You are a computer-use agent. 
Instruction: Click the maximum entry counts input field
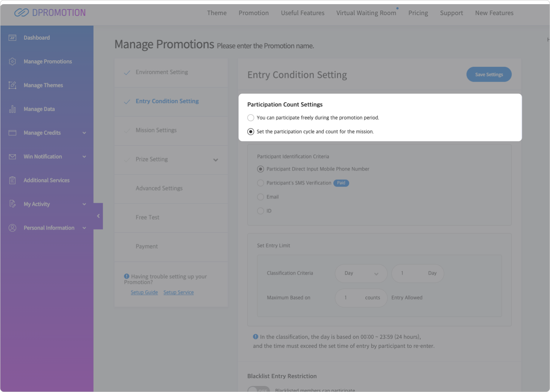click(361, 298)
